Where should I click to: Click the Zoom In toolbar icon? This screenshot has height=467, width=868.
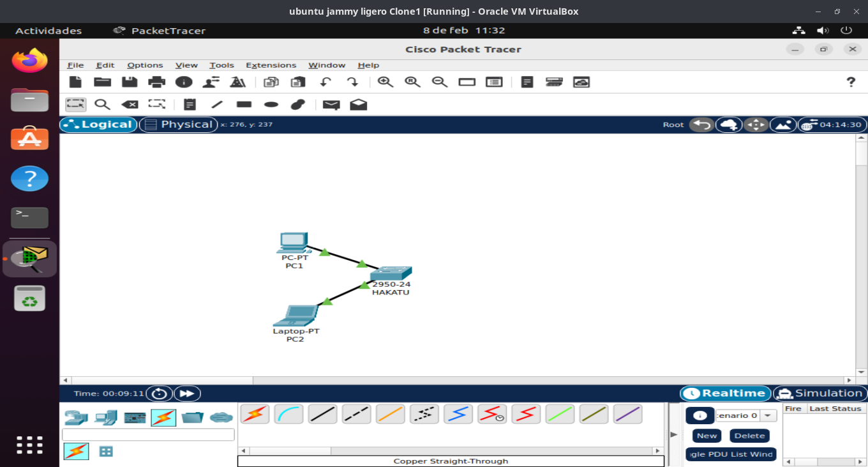pyautogui.click(x=385, y=82)
